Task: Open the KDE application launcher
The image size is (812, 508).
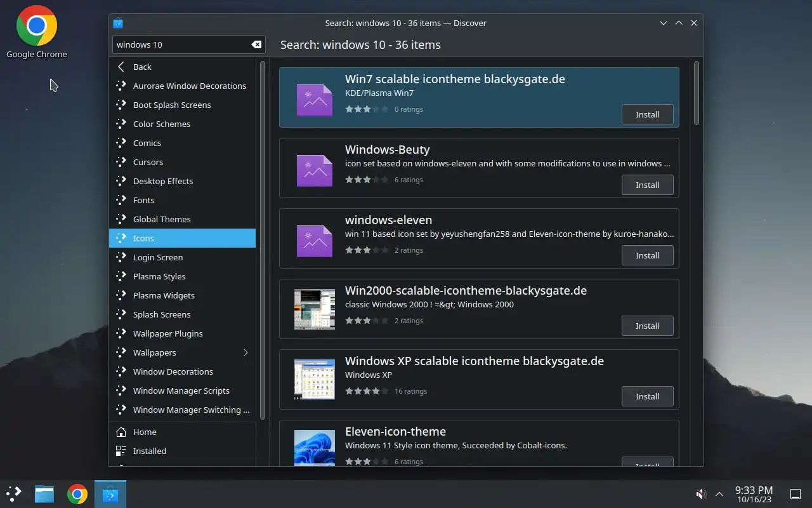Action: [14, 493]
